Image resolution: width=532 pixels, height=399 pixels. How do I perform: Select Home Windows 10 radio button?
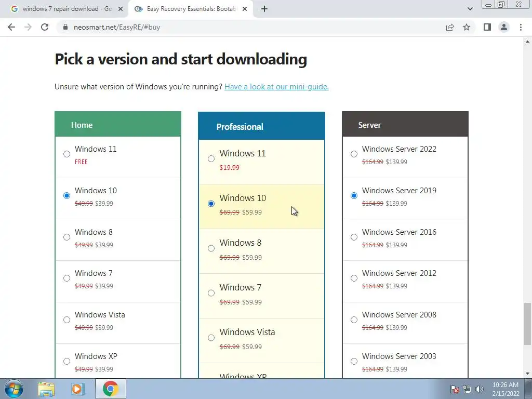click(67, 195)
